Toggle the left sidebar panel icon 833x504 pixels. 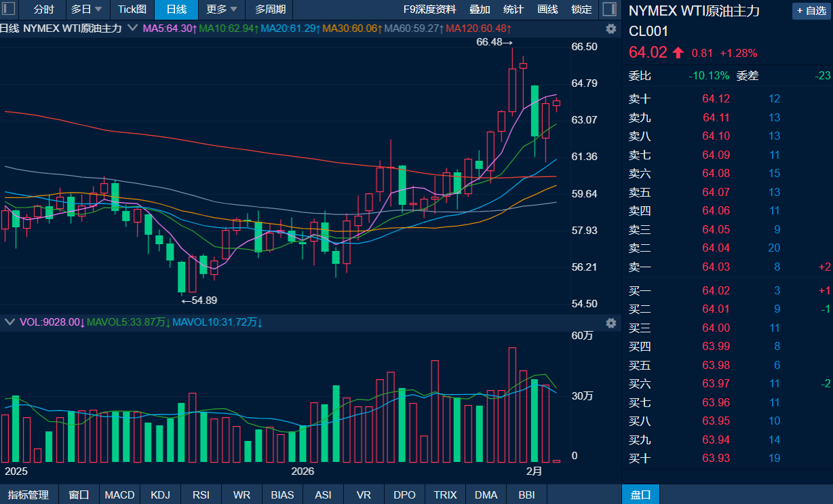9,9
